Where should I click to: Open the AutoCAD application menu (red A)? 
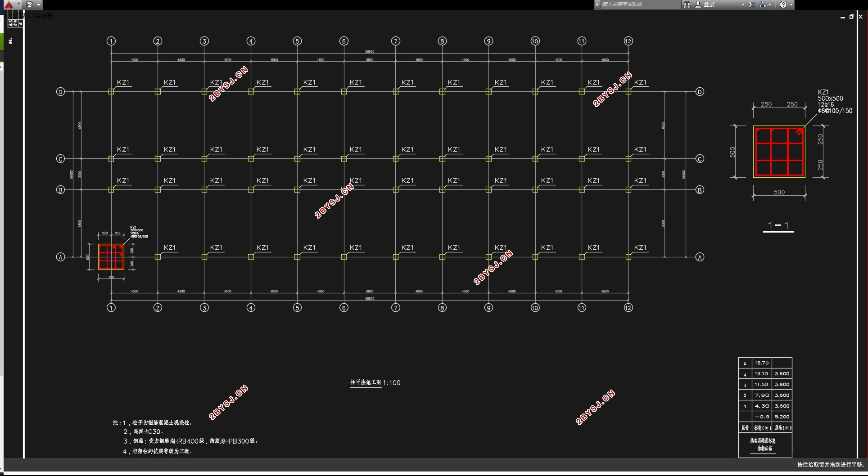pyautogui.click(x=9, y=4)
